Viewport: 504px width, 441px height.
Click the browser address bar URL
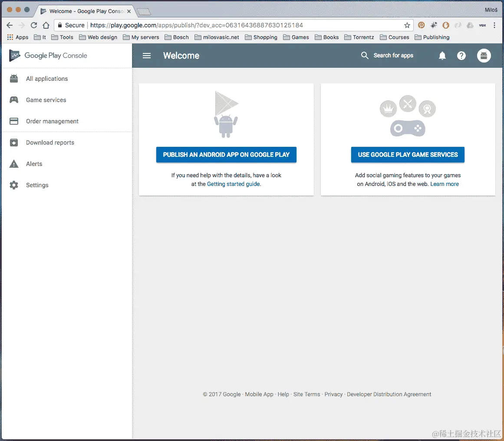pos(196,25)
